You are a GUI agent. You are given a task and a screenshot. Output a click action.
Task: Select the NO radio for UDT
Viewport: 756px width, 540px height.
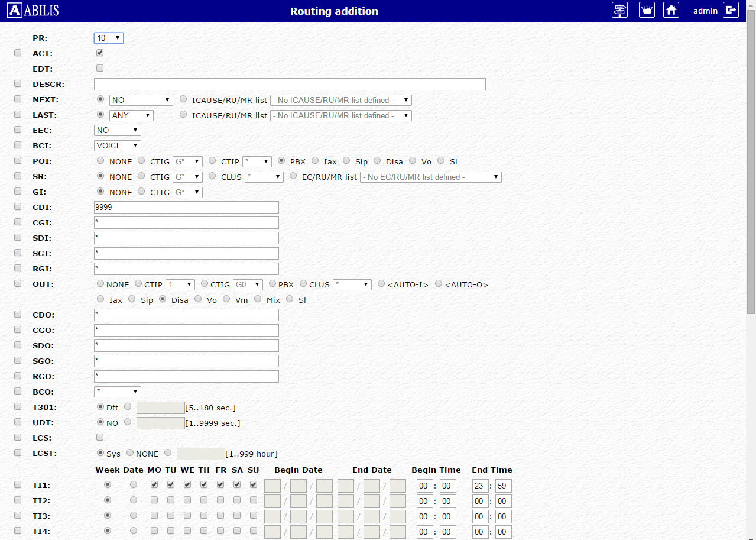[x=100, y=422]
